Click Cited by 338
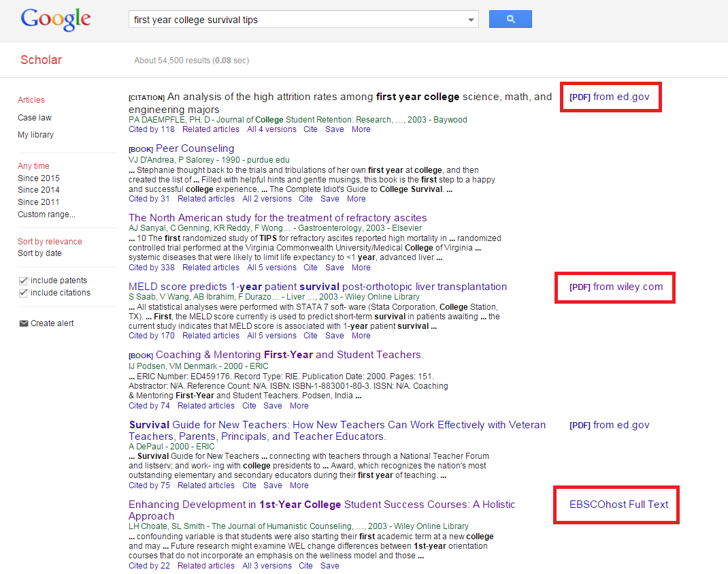The height and width of the screenshot is (574, 728). click(x=151, y=267)
